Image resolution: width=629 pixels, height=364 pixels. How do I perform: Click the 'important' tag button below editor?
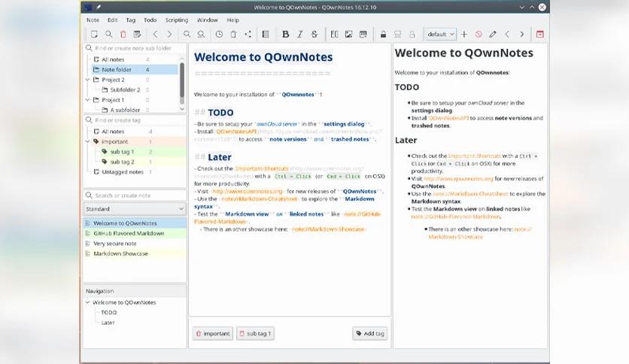pos(212,333)
